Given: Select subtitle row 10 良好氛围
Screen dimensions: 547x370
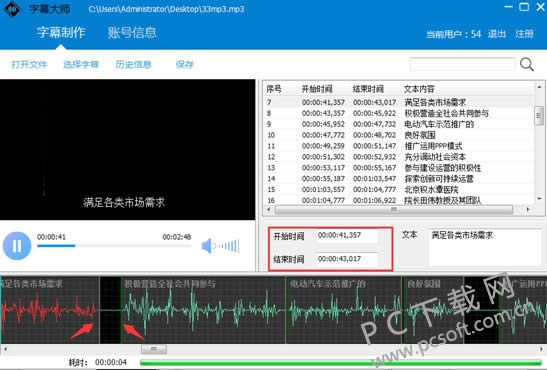Looking at the screenshot, I should click(399, 135).
